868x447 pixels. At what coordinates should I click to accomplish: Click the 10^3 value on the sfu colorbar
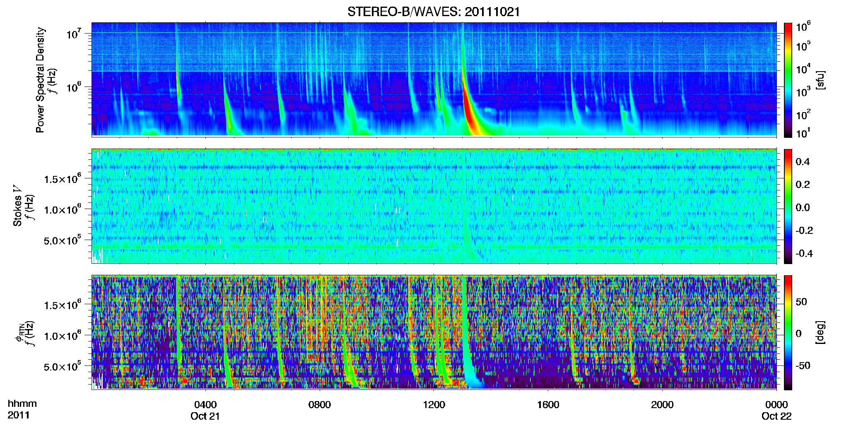pyautogui.click(x=803, y=92)
